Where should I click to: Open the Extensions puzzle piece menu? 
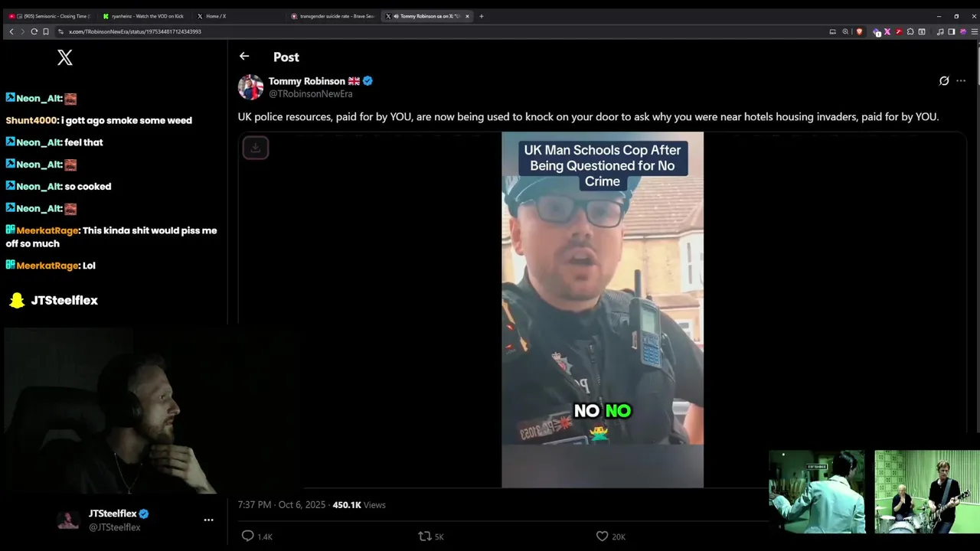click(910, 31)
